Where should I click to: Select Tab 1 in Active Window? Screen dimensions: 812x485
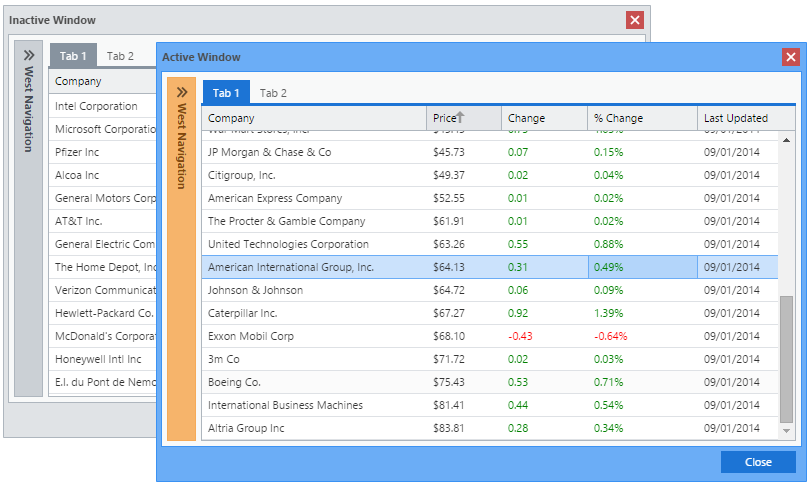tap(226, 93)
